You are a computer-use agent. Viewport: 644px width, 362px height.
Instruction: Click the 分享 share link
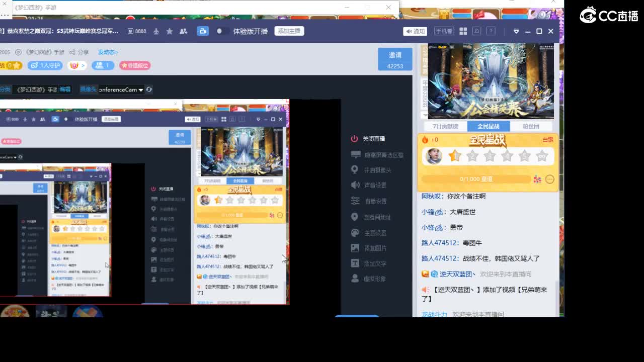point(79,52)
